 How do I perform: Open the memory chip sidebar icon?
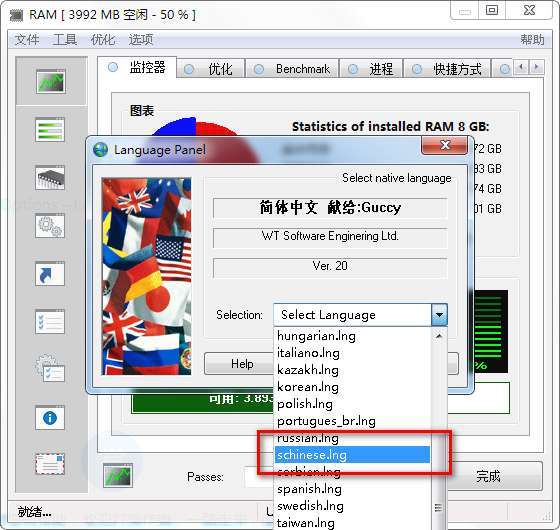point(50,178)
